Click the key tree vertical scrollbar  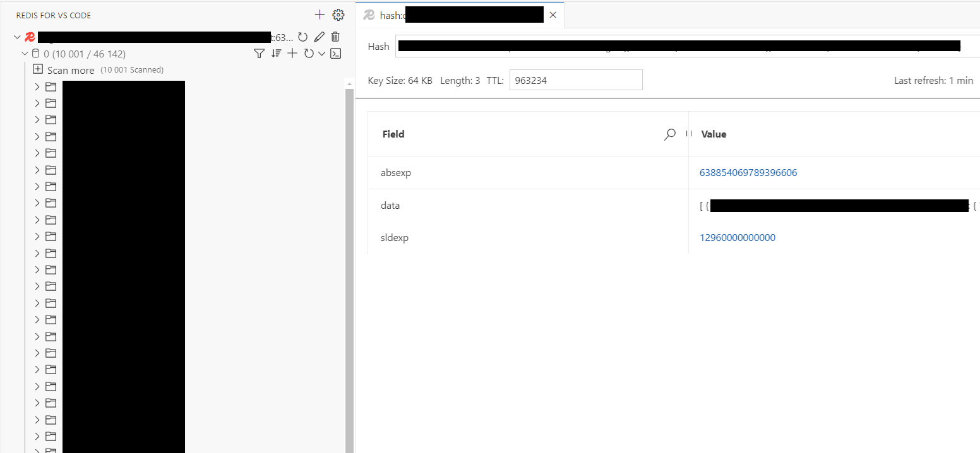pyautogui.click(x=349, y=252)
